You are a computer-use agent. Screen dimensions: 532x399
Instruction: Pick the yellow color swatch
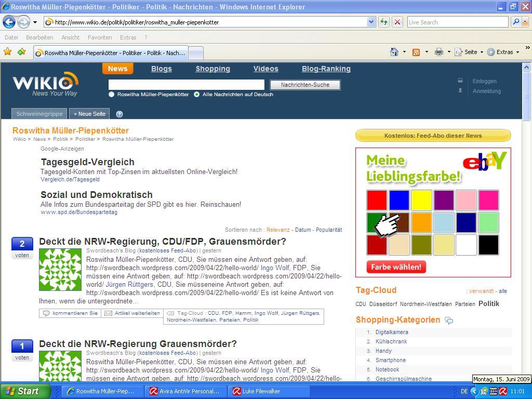421,200
